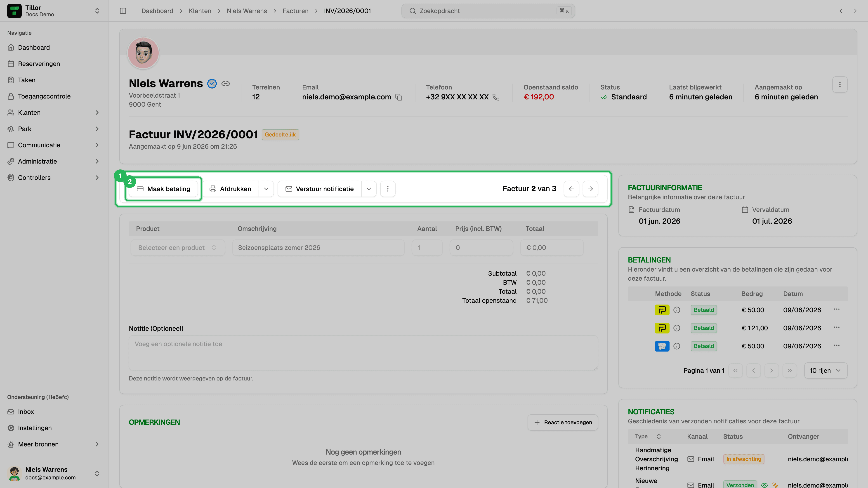
Task: Open Dashboard in sidebar
Action: 54,47
